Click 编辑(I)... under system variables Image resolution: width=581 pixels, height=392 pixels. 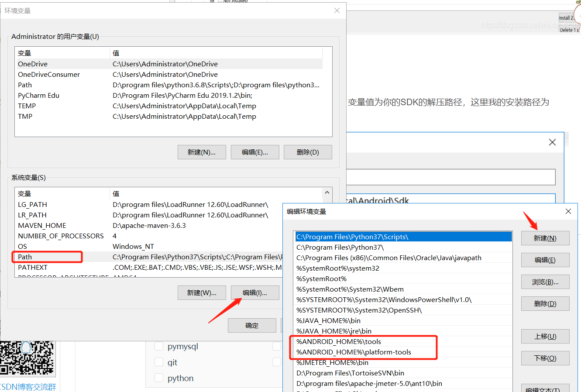click(255, 293)
